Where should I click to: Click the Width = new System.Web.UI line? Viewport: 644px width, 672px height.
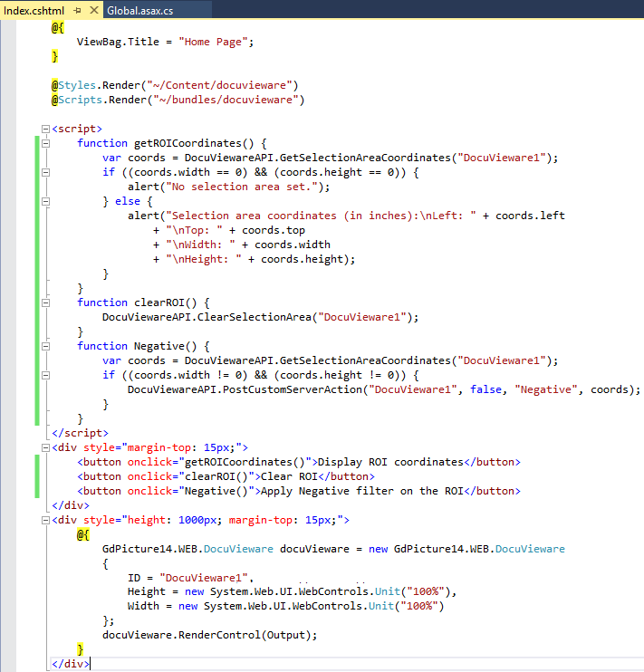(285, 607)
